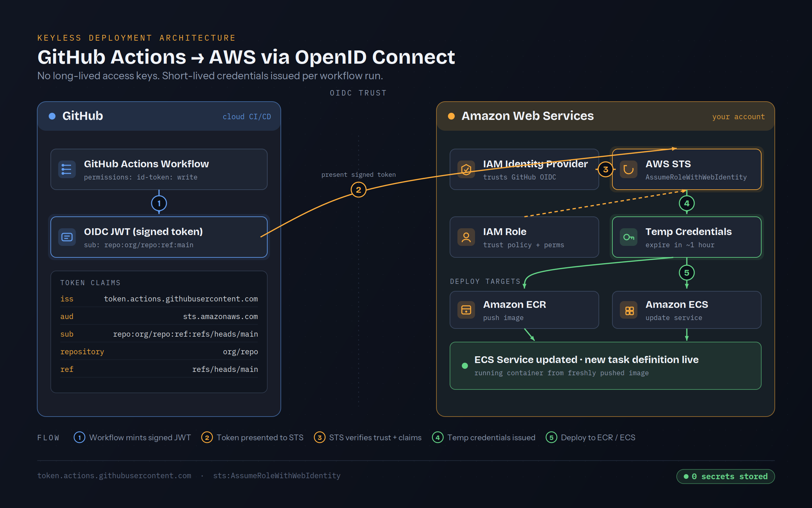
Task: Click the permissions: id-token: write text
Action: tap(141, 177)
